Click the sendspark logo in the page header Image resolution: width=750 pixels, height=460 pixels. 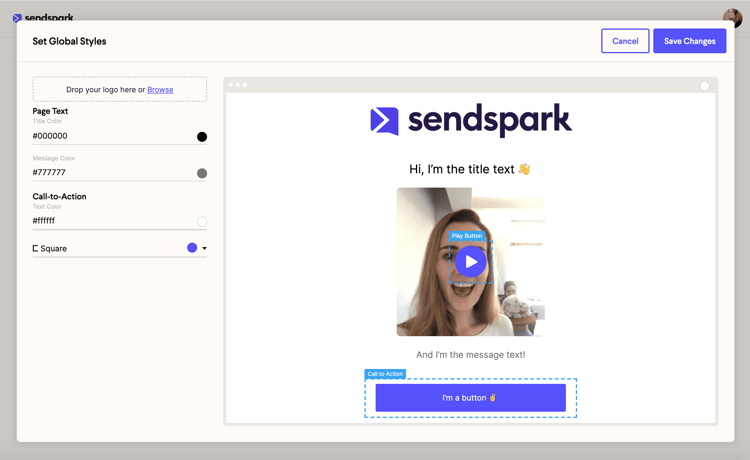[x=43, y=18]
